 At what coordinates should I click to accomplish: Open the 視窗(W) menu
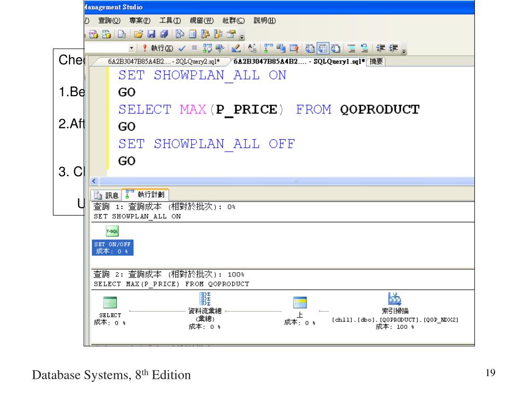click(202, 21)
